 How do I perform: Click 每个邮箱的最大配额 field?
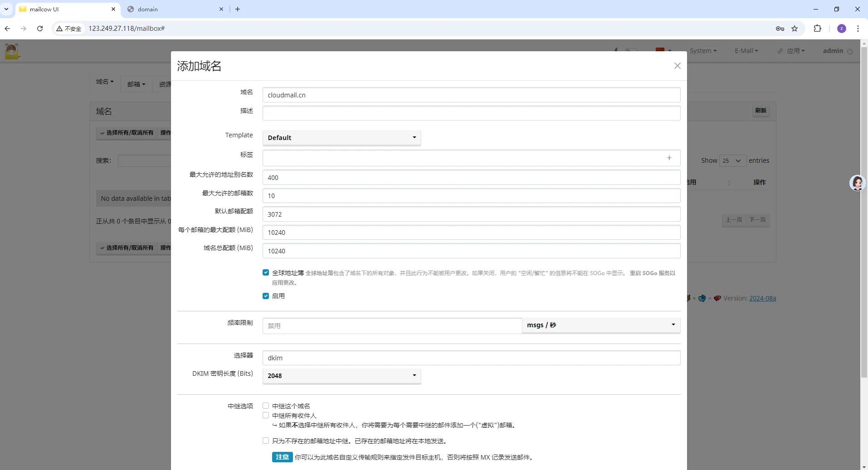tap(471, 232)
